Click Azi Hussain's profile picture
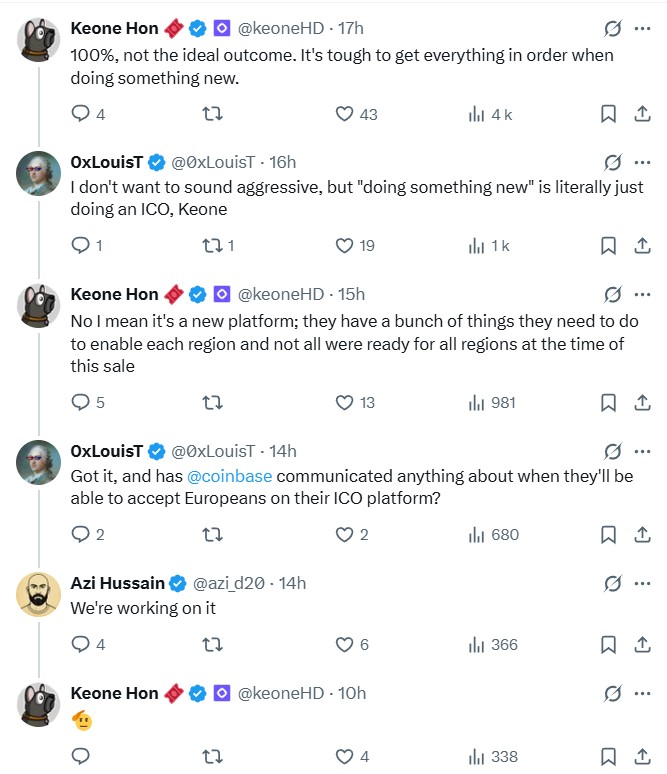This screenshot has height=774, width=667. (x=39, y=594)
